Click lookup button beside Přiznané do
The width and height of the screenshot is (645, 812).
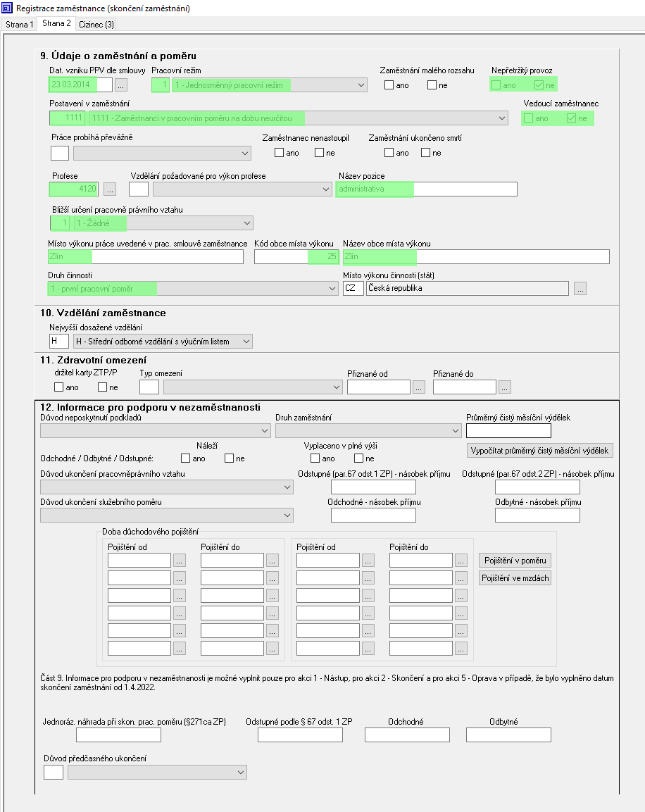pos(505,387)
